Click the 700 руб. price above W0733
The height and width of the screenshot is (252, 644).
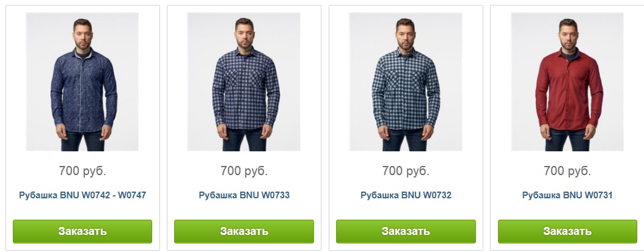tap(244, 171)
